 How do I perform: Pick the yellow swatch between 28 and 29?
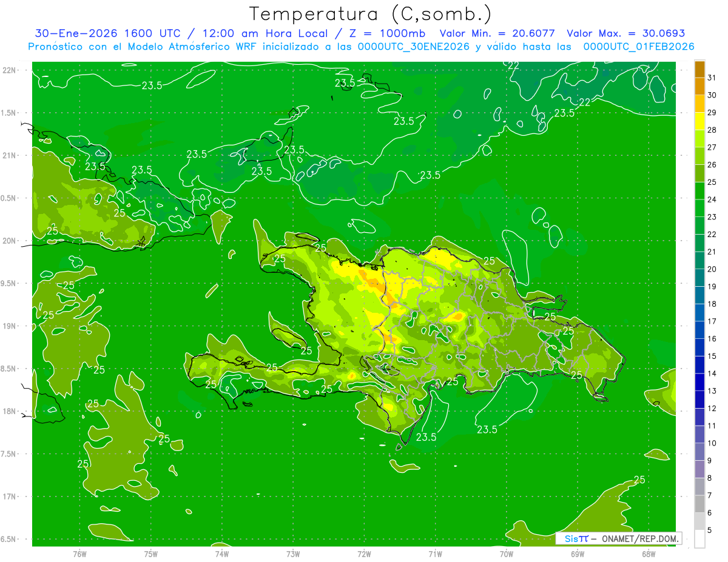699,121
